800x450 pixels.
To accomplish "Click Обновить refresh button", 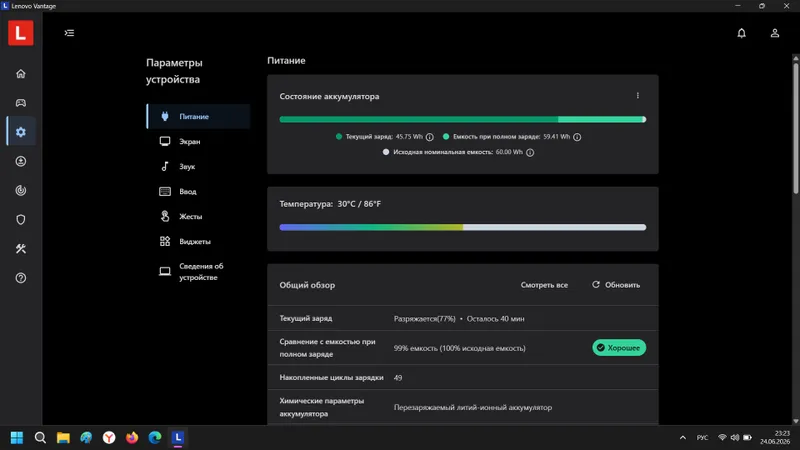I will pos(616,285).
